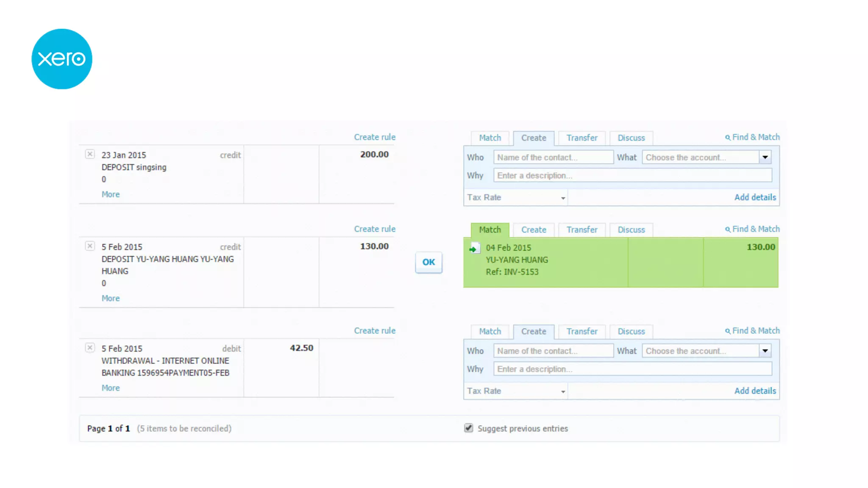Open Find & Match for 130.00 deposit

click(x=752, y=229)
